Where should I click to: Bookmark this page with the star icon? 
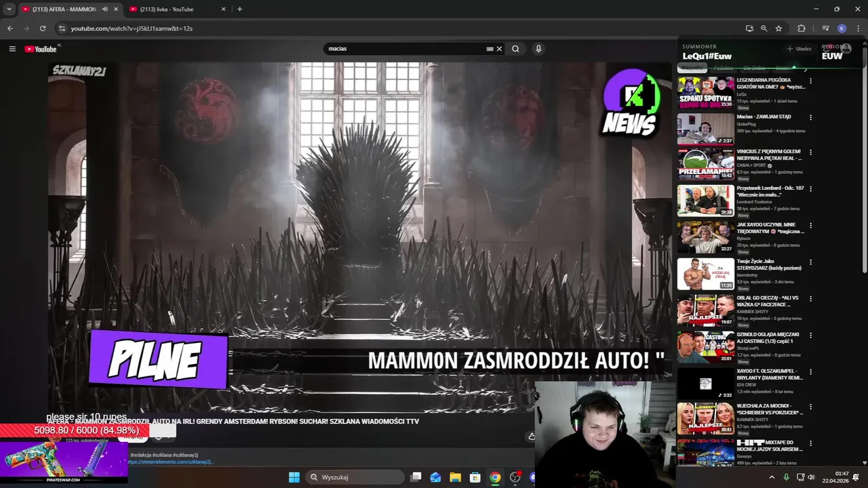click(x=778, y=28)
